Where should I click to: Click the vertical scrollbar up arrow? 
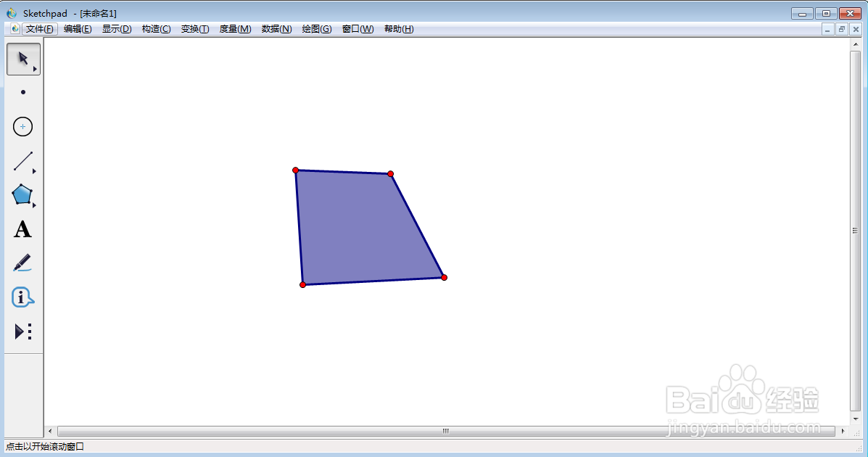tap(856, 44)
